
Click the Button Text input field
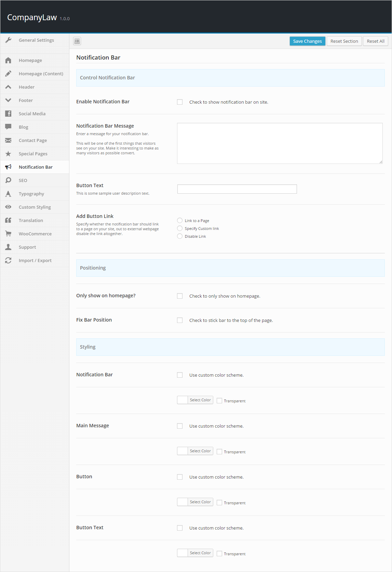(237, 189)
